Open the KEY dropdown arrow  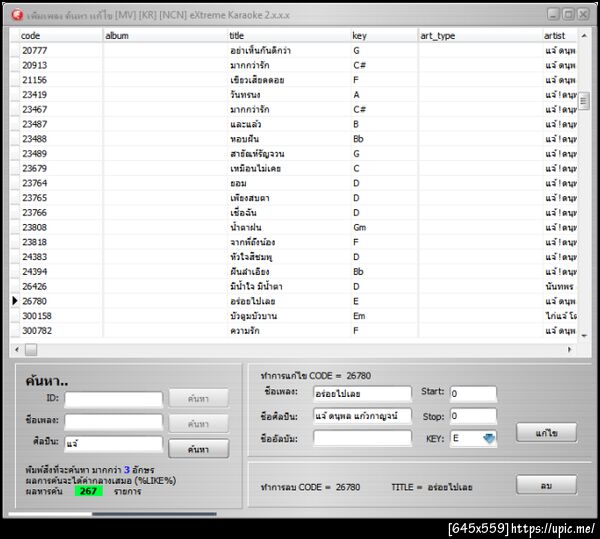point(489,438)
